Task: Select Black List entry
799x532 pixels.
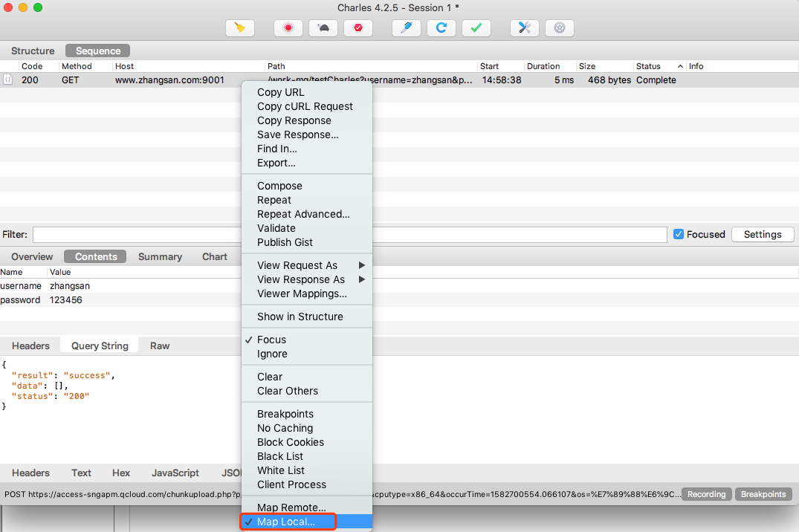Action: pyautogui.click(x=307, y=456)
